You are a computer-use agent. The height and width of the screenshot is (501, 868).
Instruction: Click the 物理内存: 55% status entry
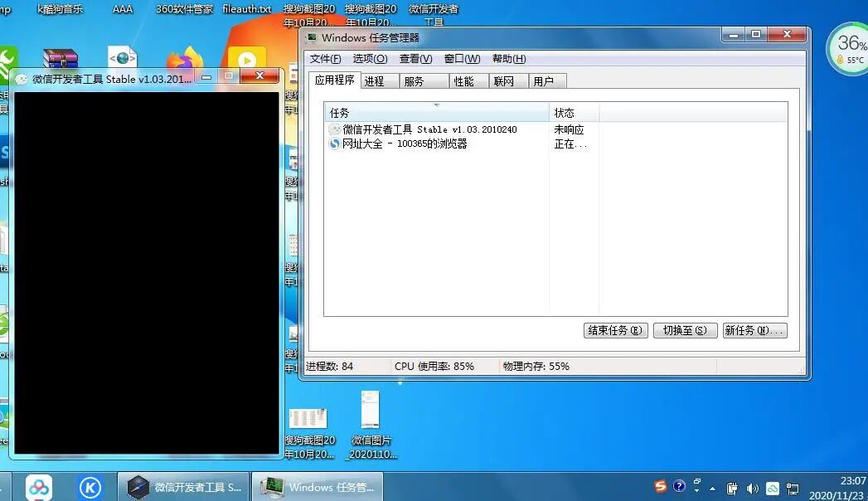point(536,367)
